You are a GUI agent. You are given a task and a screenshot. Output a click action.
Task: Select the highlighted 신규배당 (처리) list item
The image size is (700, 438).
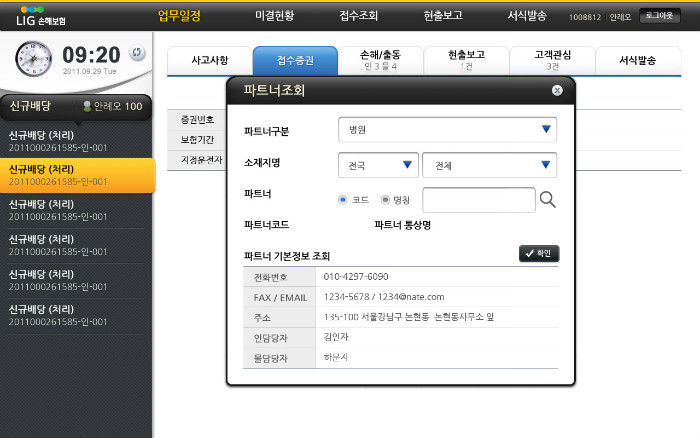[x=77, y=175]
